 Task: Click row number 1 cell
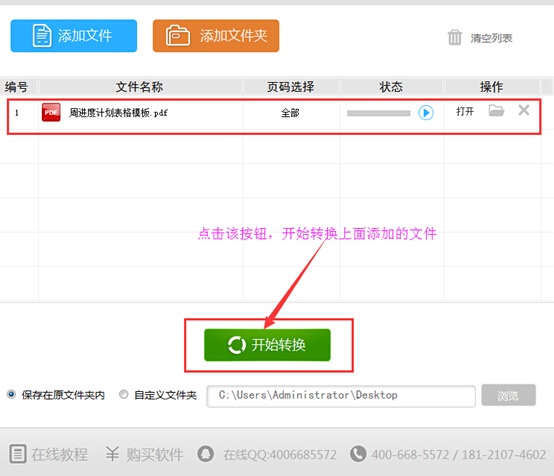[17, 113]
